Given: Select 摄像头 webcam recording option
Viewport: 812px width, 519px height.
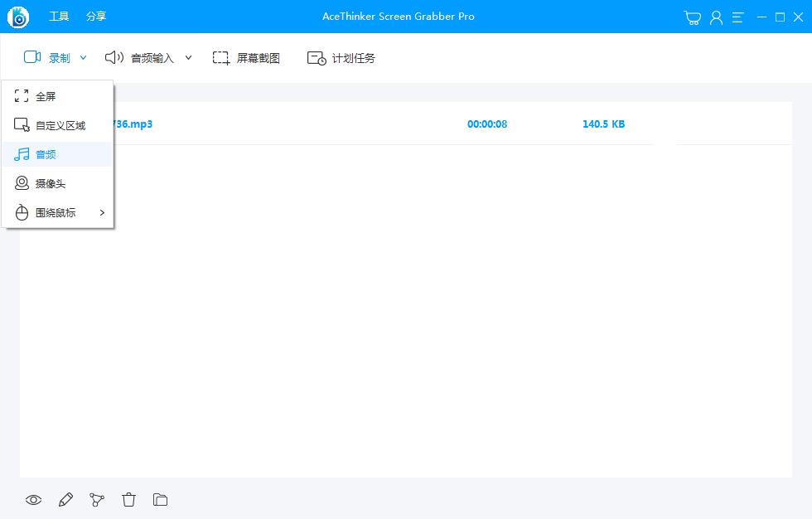Looking at the screenshot, I should (50, 184).
